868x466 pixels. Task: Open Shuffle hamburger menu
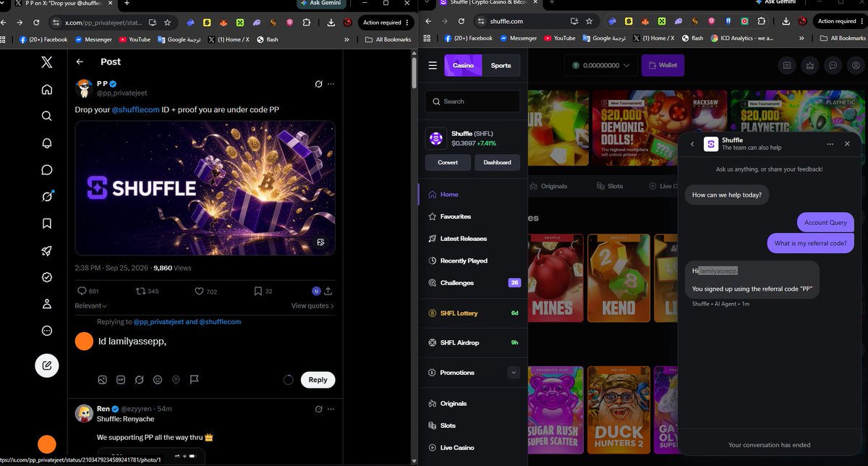coord(433,65)
